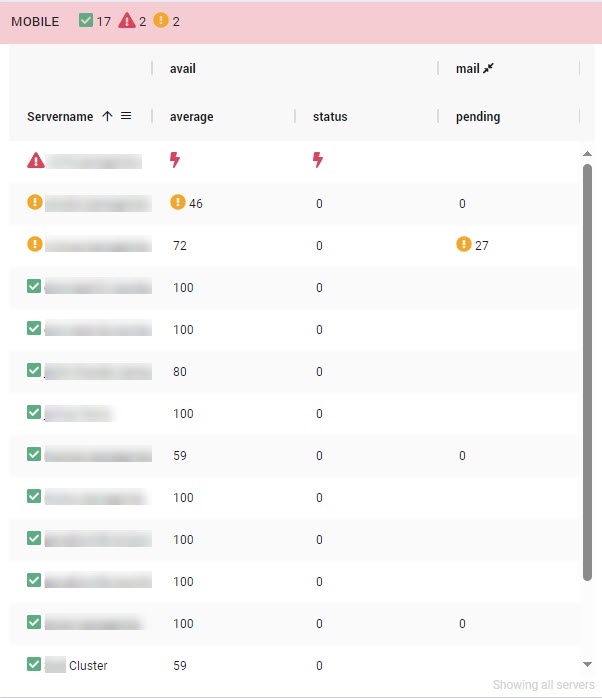Click green check of Cluster server row

coord(34,664)
